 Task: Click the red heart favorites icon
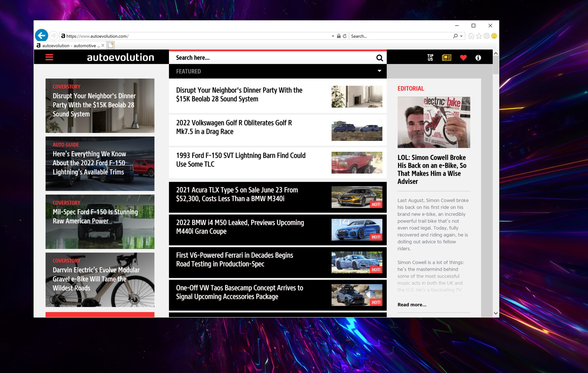463,58
